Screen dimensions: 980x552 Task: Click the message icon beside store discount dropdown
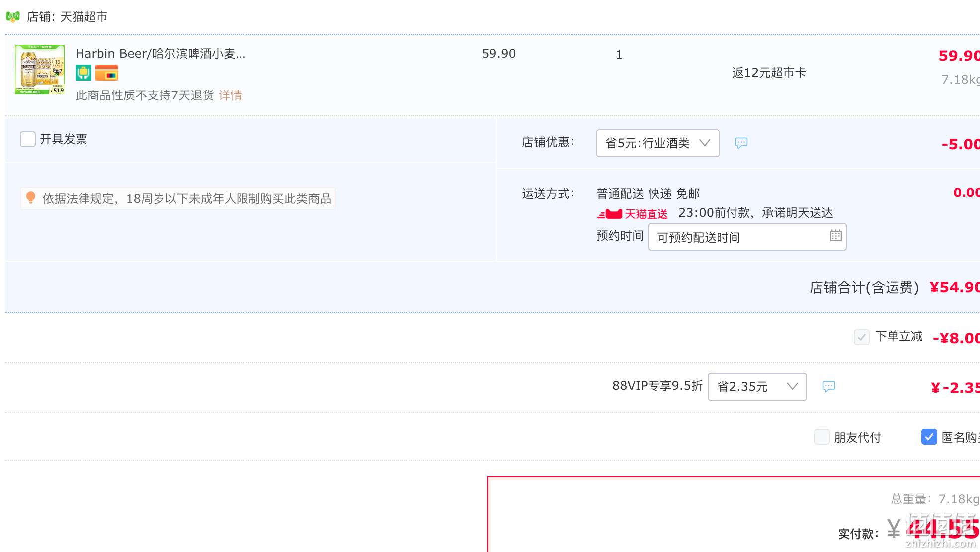[741, 143]
